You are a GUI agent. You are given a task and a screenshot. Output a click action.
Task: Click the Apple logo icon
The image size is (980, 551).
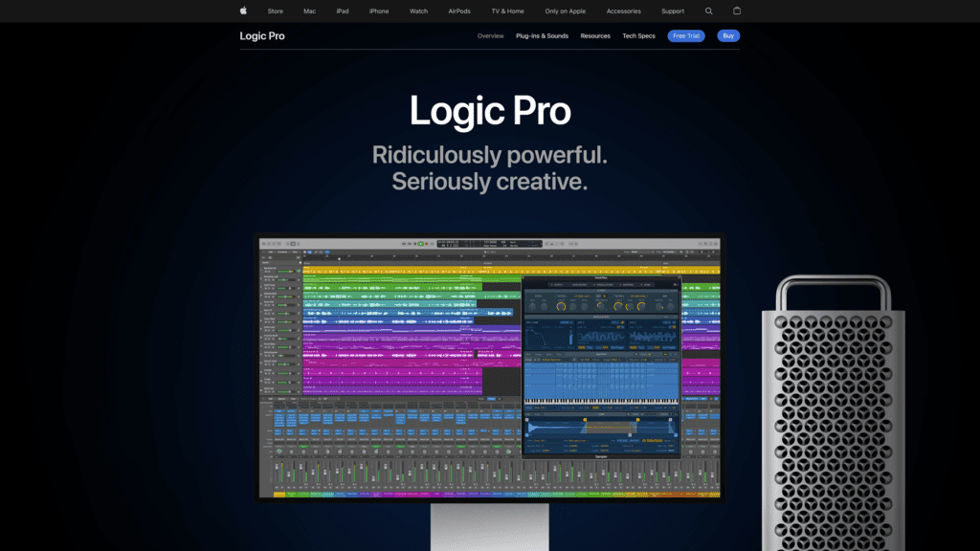243,11
